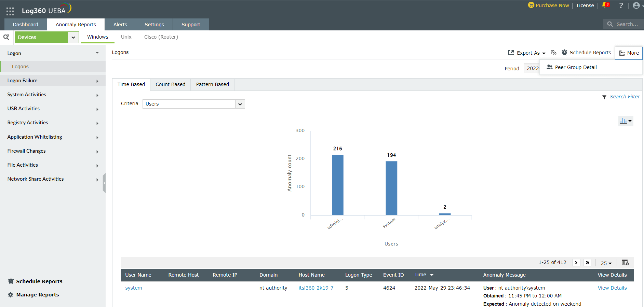The height and width of the screenshot is (307, 644).
Task: Open the user account profile icon
Action: (636, 5)
